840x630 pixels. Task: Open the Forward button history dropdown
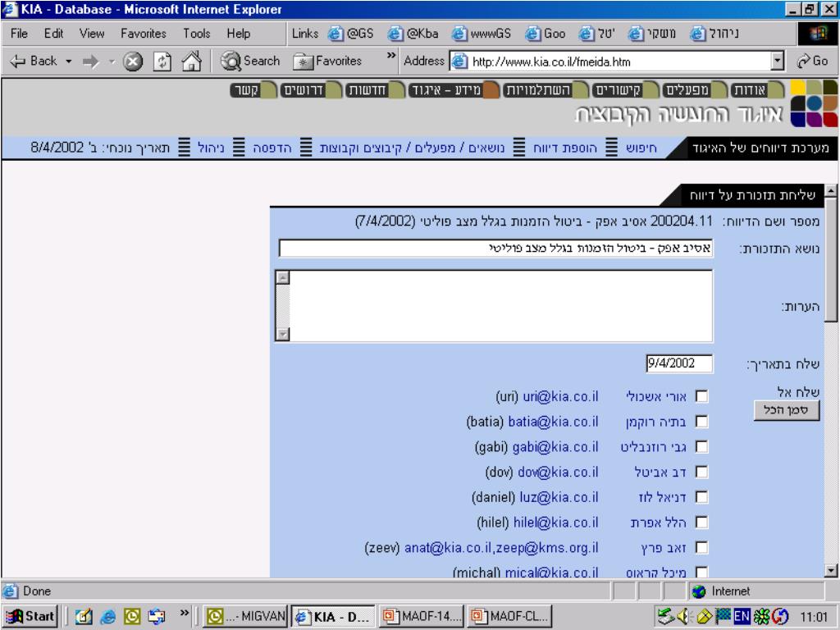click(112, 62)
